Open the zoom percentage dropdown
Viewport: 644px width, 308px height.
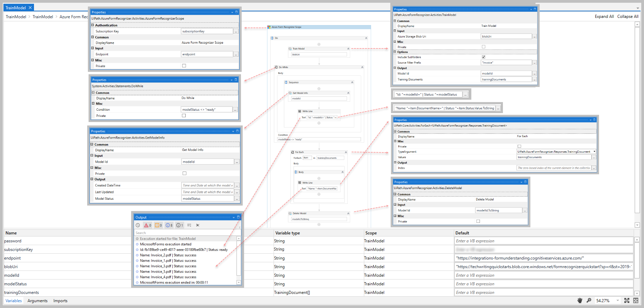pos(618,300)
